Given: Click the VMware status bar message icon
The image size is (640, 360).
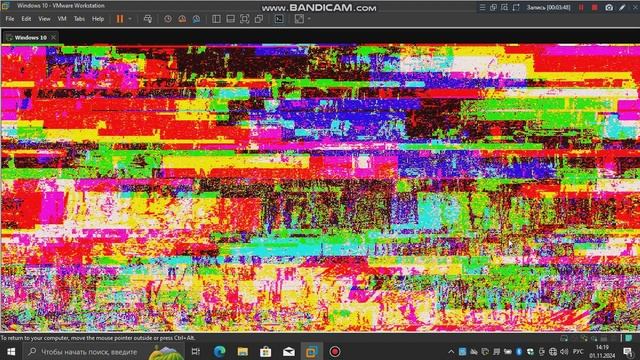Looking at the screenshot, I should 629,338.
